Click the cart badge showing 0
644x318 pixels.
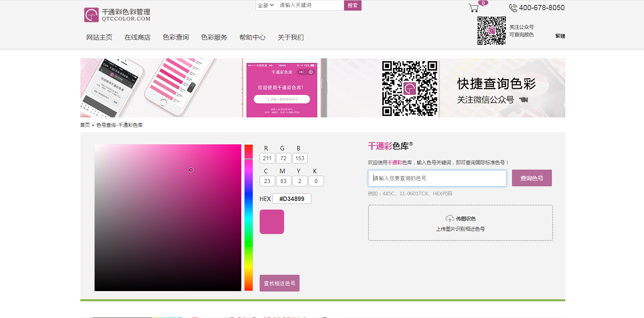pyautogui.click(x=483, y=3)
